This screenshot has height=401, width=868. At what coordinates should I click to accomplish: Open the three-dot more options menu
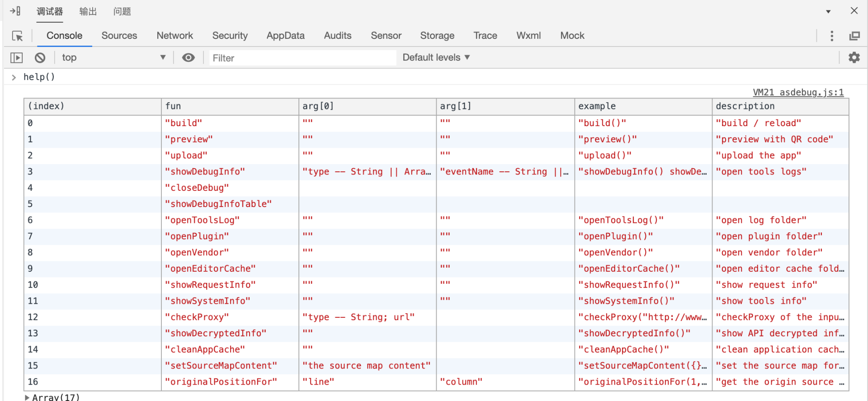coord(831,36)
